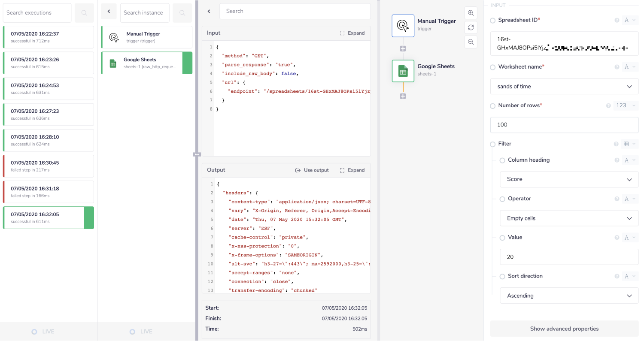Open the Operator dropdown showing Empty cells
Screen dimensions: 644x341
tap(569, 218)
